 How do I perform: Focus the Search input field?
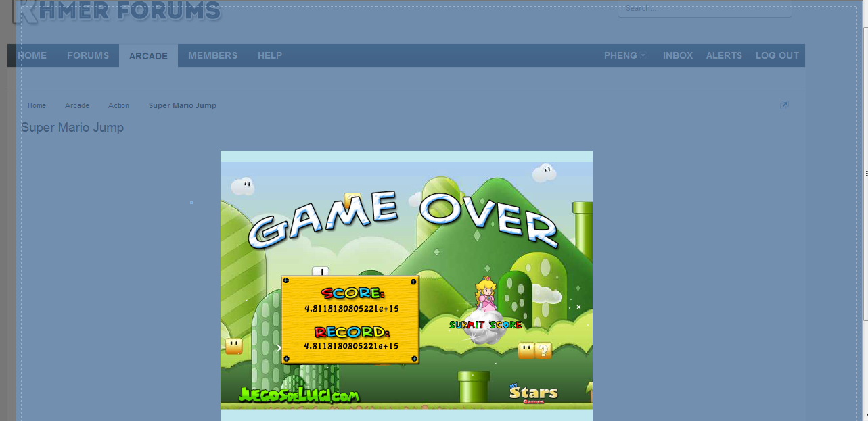pyautogui.click(x=704, y=8)
